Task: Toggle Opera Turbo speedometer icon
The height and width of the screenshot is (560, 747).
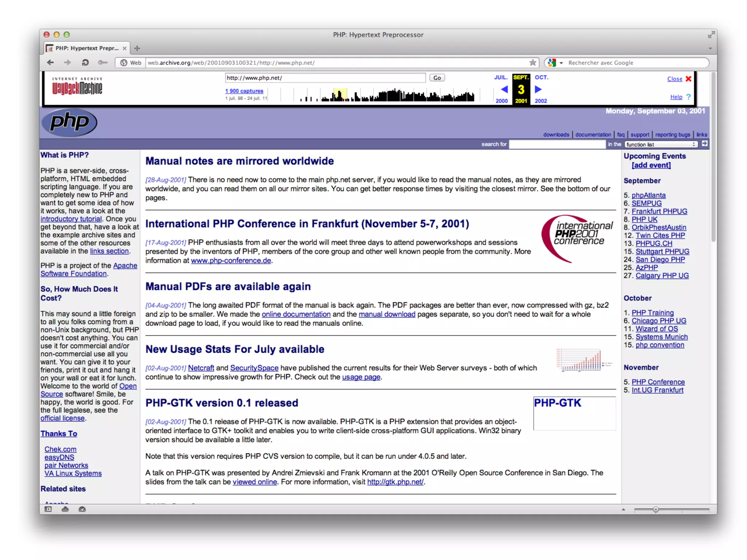Action: pos(82,509)
